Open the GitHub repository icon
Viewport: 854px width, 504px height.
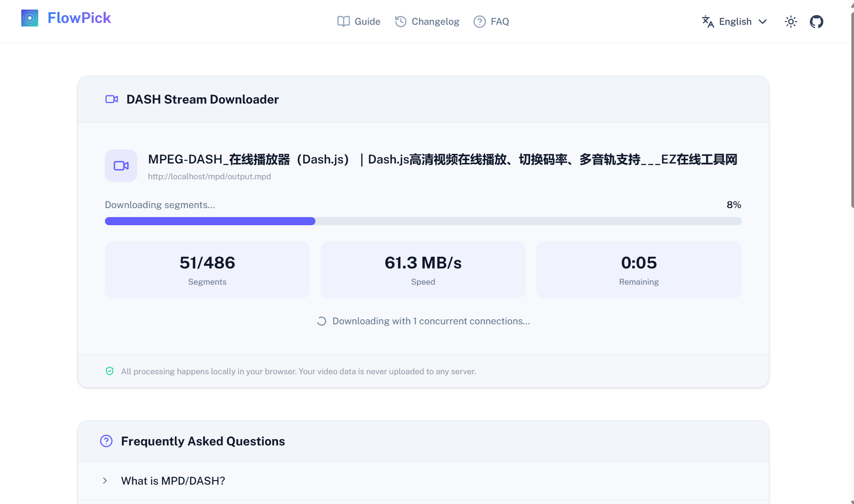817,22
